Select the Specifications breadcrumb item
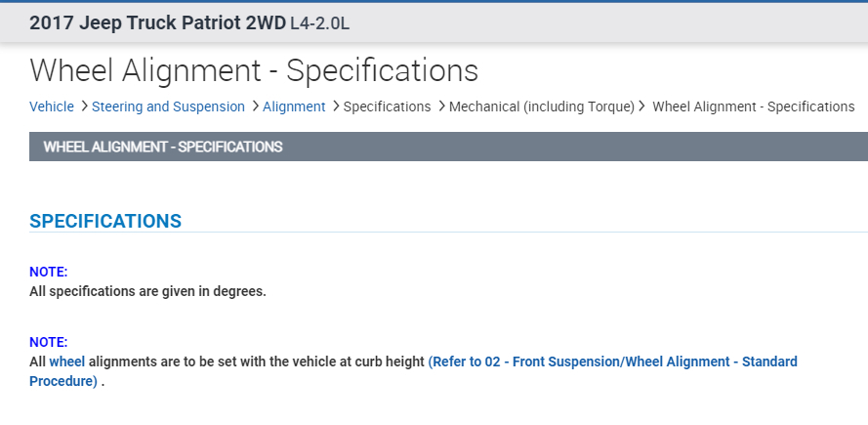This screenshot has height=425, width=868. (387, 106)
